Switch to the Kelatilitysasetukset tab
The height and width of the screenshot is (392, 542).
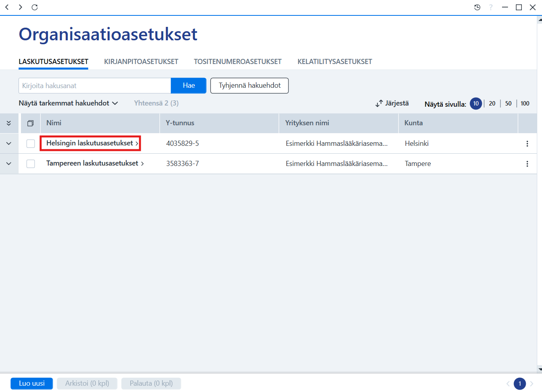point(335,62)
